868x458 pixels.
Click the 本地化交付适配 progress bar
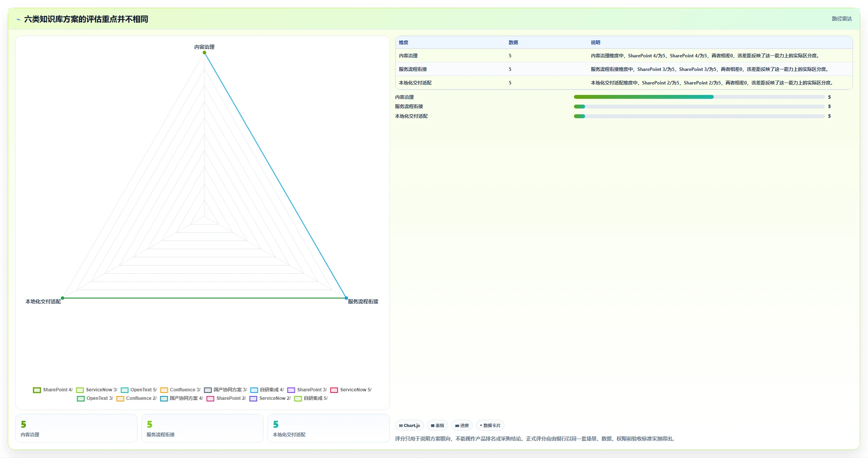click(x=699, y=116)
